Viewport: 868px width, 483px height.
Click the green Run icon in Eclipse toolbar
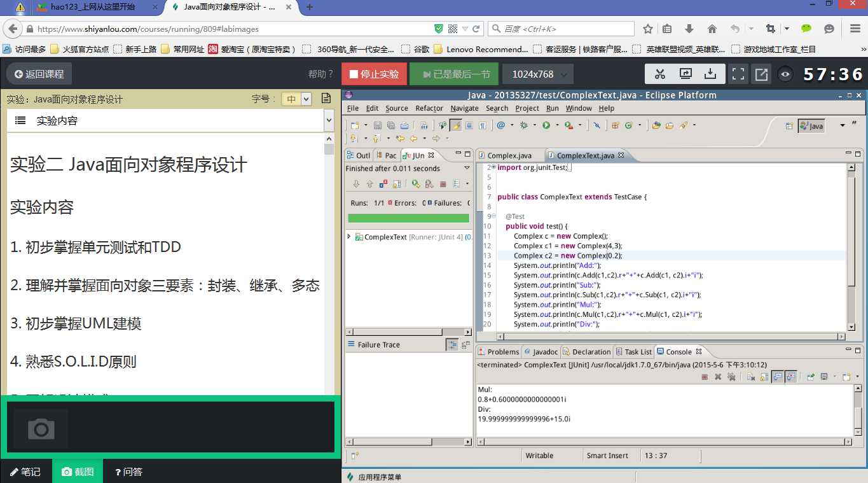point(546,125)
